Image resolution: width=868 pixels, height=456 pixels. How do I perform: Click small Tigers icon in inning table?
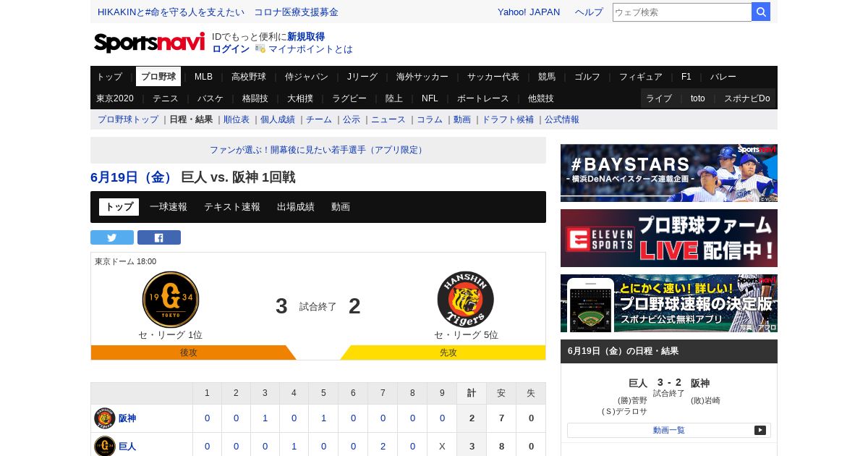coord(105,418)
